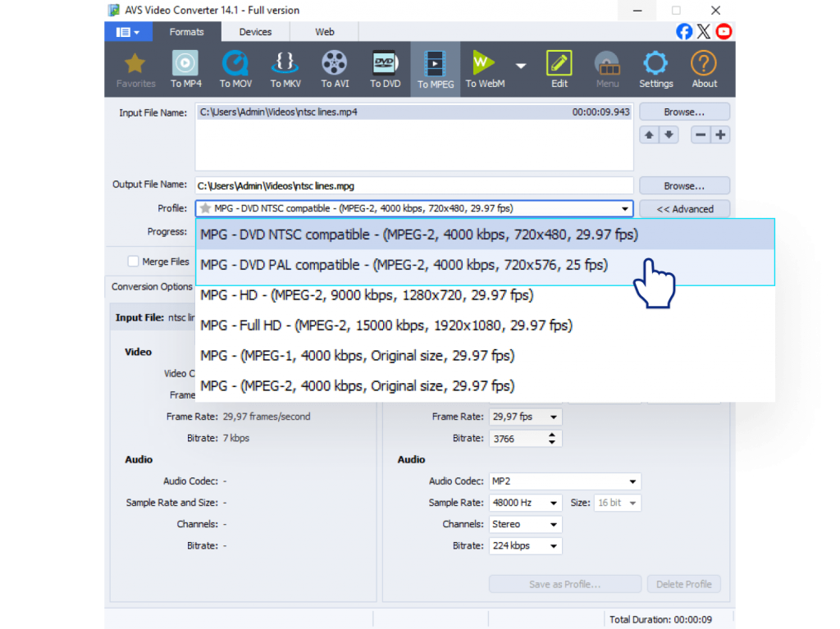Click the disabled Save as Profile button

pos(564,584)
